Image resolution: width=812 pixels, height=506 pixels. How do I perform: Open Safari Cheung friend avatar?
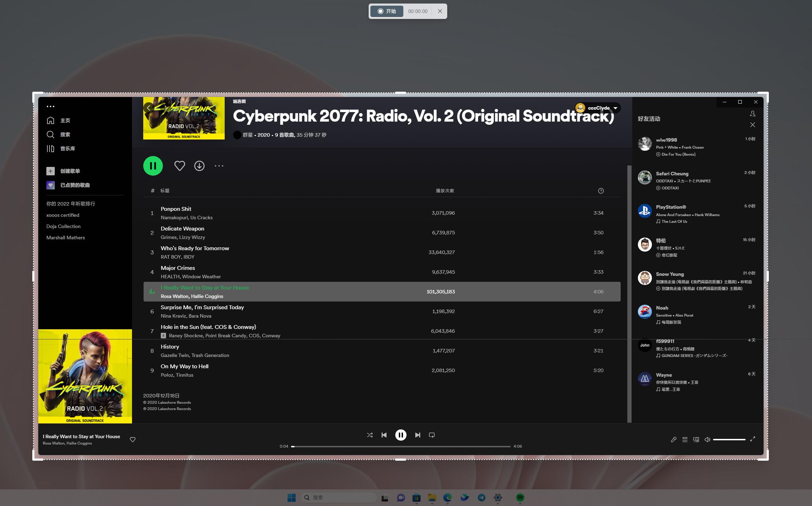[645, 177]
